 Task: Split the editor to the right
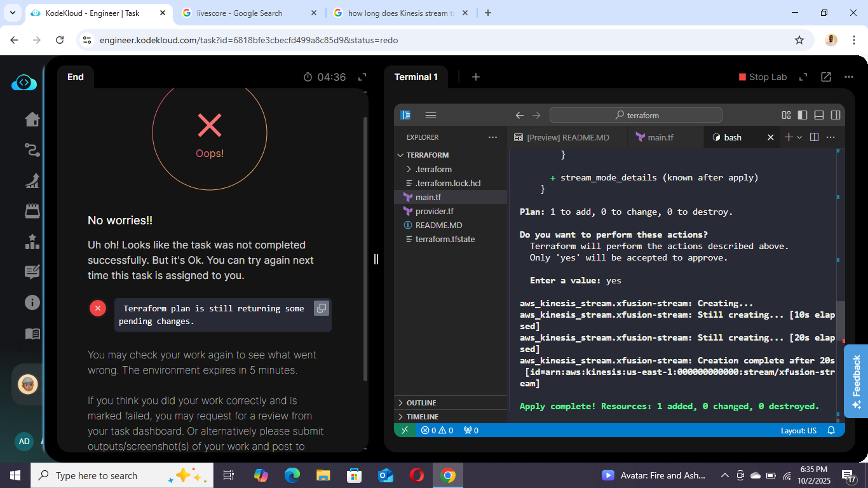[x=814, y=137]
